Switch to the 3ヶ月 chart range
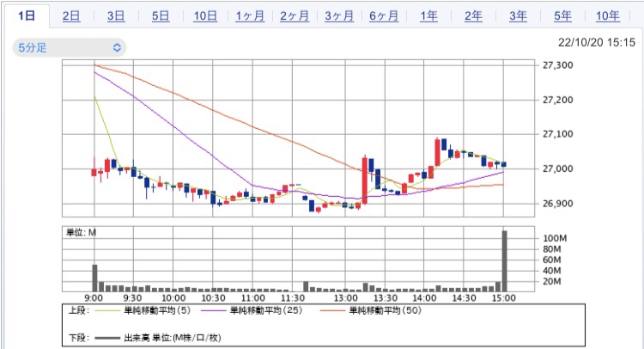 339,16
